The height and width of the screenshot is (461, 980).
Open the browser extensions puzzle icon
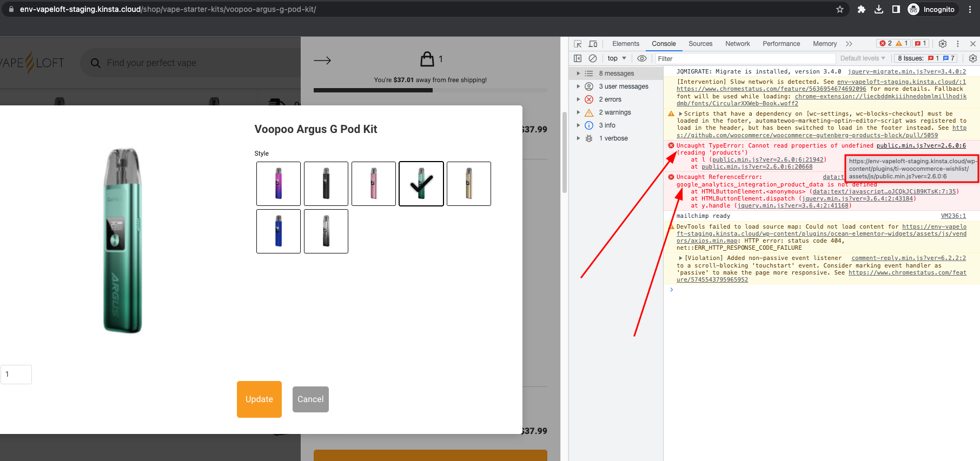pyautogui.click(x=862, y=9)
